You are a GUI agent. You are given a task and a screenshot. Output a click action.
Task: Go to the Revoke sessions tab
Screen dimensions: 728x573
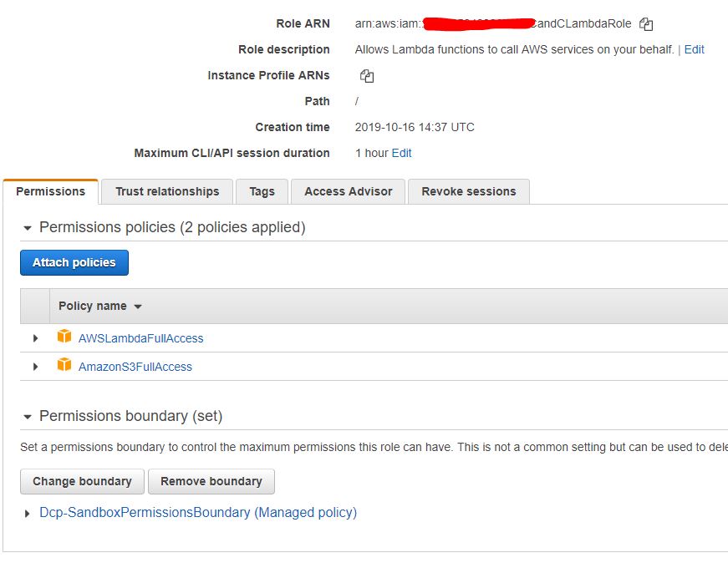tap(468, 191)
